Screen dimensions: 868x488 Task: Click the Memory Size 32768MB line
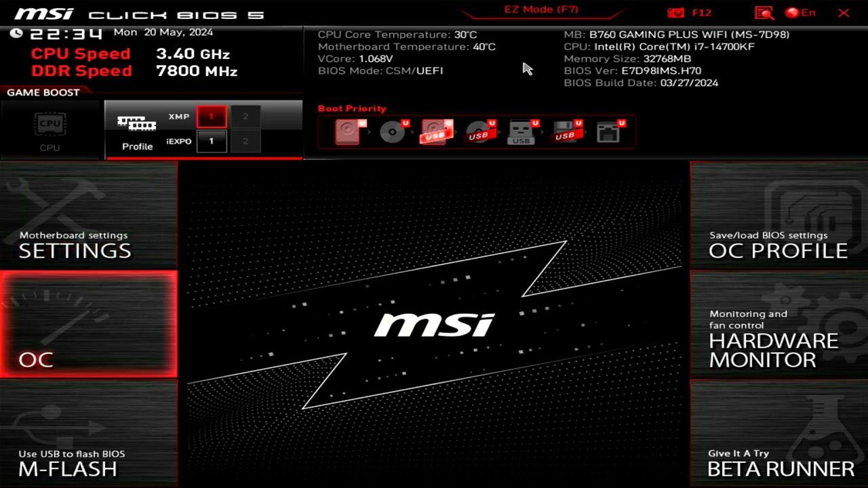(x=627, y=59)
